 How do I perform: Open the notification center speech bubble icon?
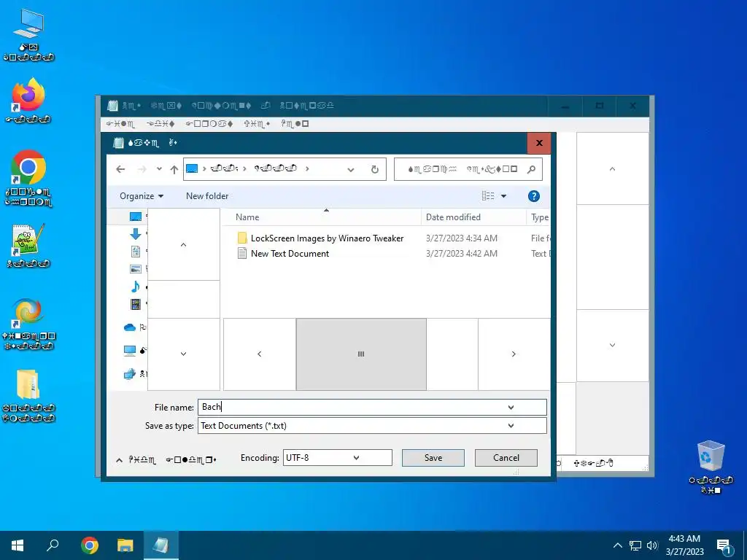pos(724,546)
